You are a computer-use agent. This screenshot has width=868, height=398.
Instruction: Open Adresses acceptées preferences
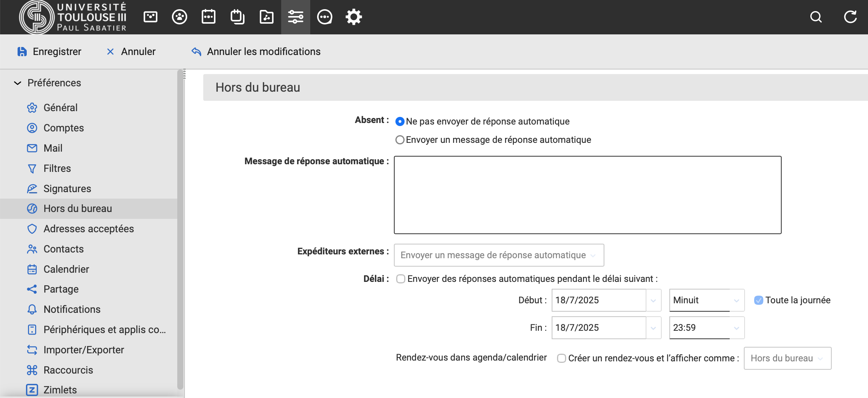89,229
